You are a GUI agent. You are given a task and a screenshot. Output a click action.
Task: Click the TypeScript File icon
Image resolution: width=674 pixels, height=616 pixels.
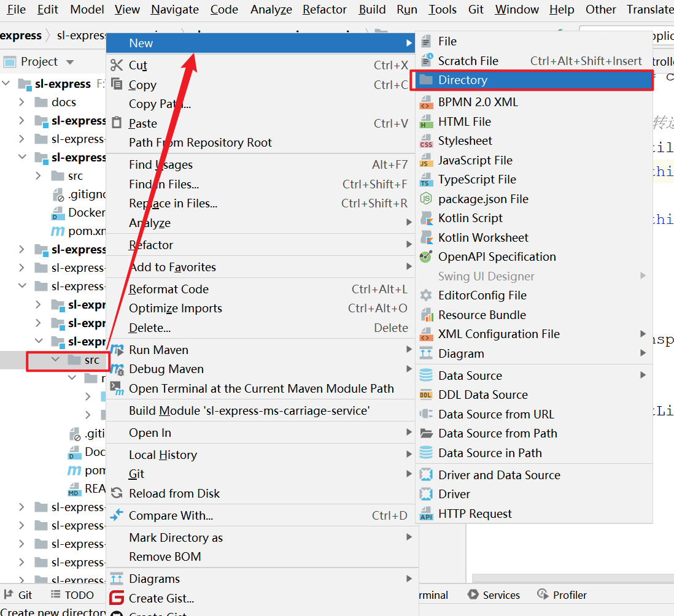click(426, 180)
